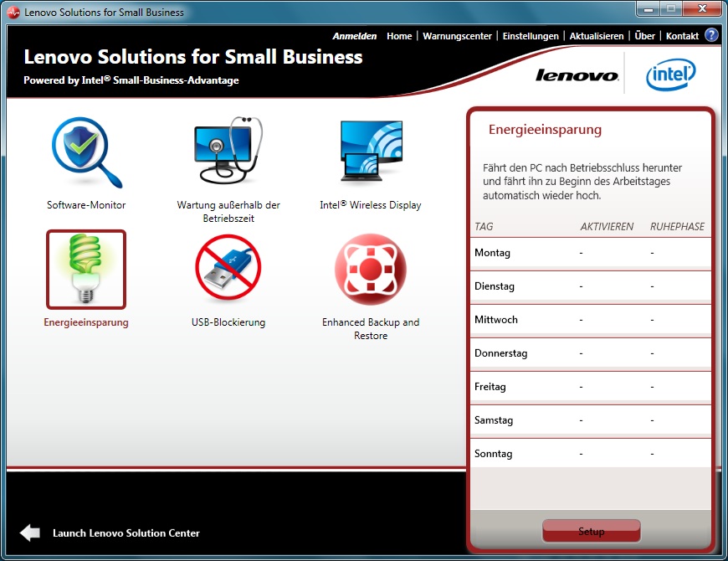Click the red Setup button
This screenshot has height=561, width=728.
click(591, 531)
